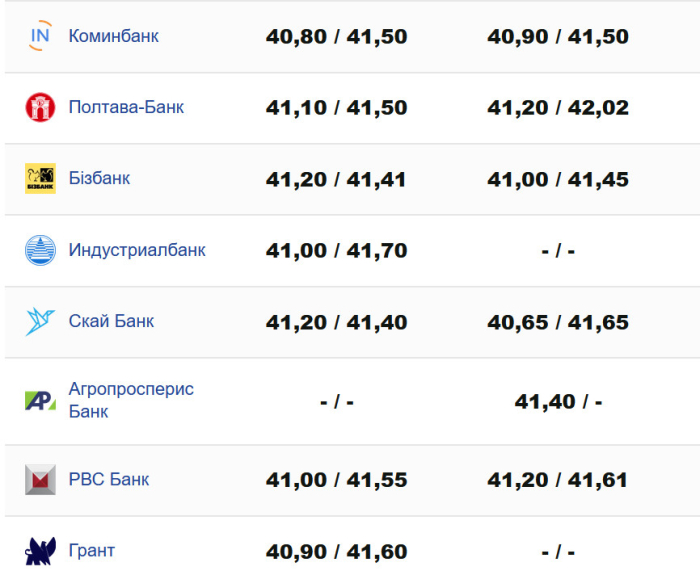
Task: Click the 41,40 / - rate cell
Action: pyautogui.click(x=558, y=401)
